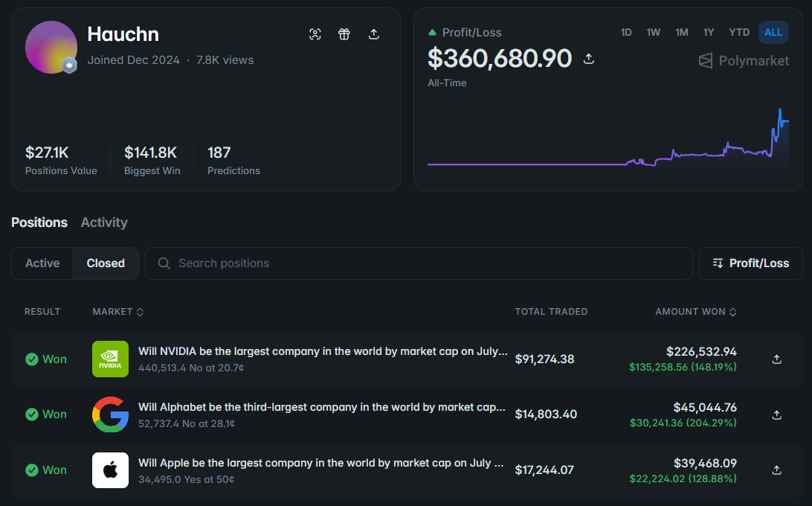Image resolution: width=812 pixels, height=506 pixels.
Task: Select the YTD time range
Action: 739,32
